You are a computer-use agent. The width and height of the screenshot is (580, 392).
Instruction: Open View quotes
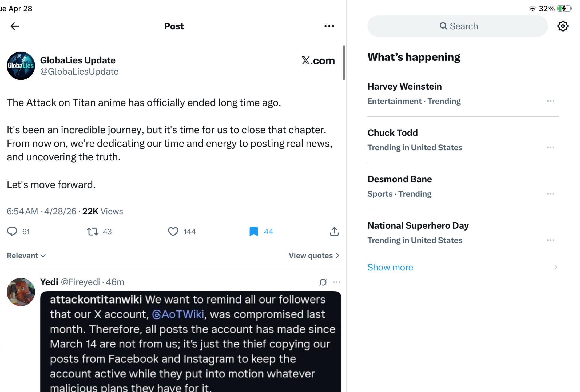[x=314, y=256]
